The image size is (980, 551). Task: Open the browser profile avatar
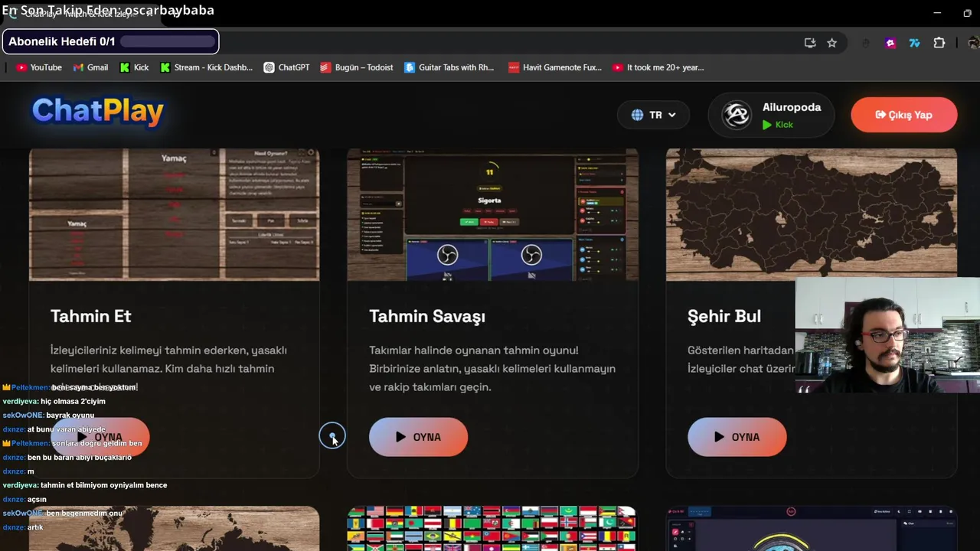click(x=972, y=43)
